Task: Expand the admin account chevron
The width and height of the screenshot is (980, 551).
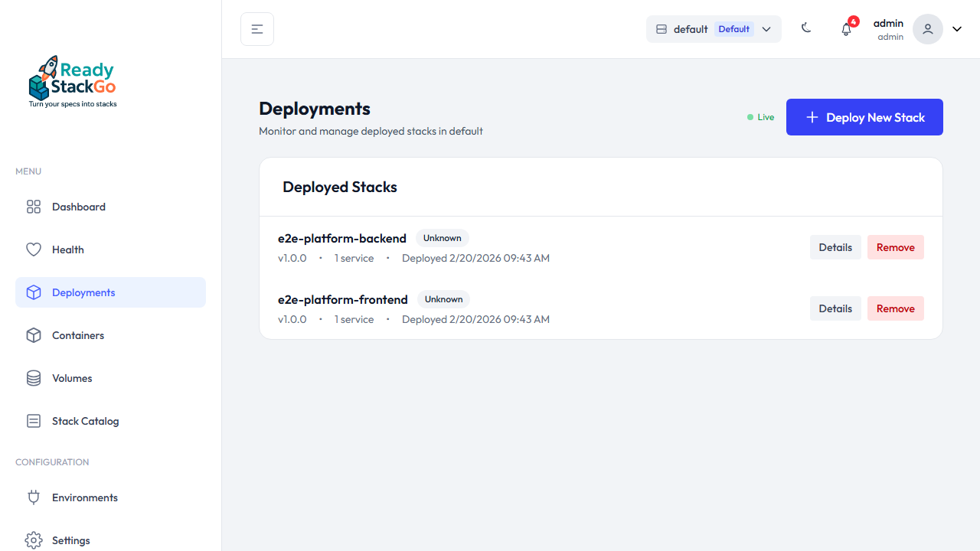Action: pyautogui.click(x=956, y=28)
